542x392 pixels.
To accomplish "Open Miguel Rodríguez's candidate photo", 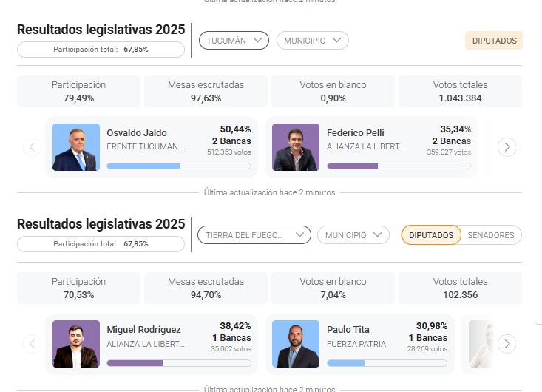I will click(x=76, y=344).
